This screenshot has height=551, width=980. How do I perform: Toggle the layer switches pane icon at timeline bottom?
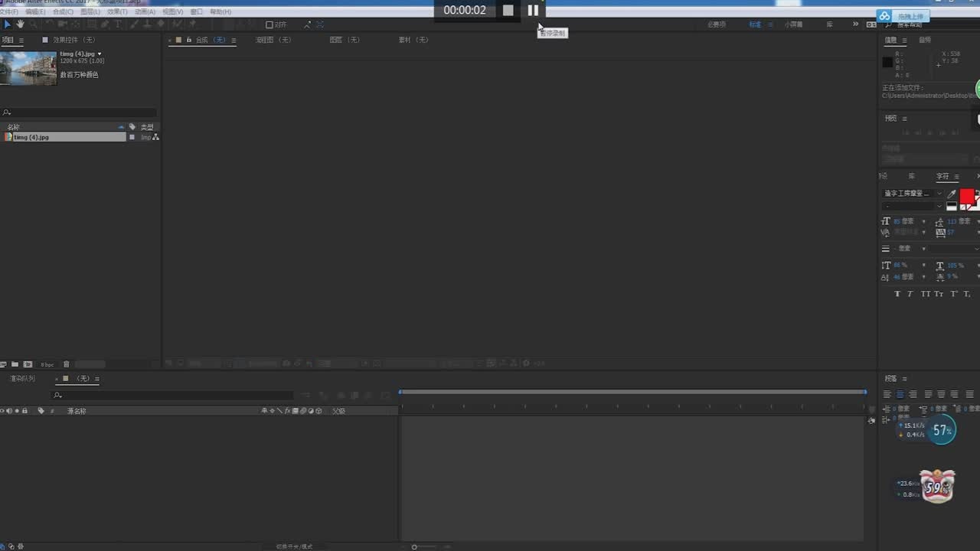pyautogui.click(x=2, y=546)
